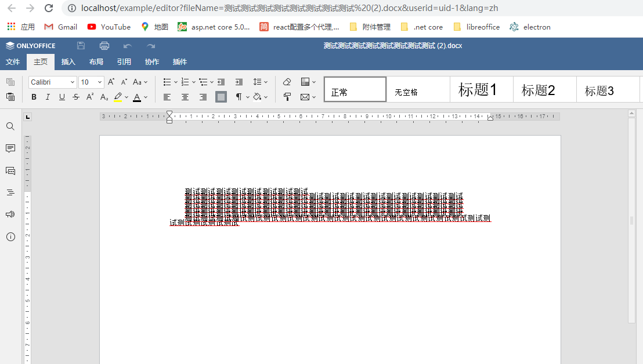Copy the style with the paint roller icon
Image resolution: width=643 pixels, height=364 pixels.
pyautogui.click(x=287, y=97)
